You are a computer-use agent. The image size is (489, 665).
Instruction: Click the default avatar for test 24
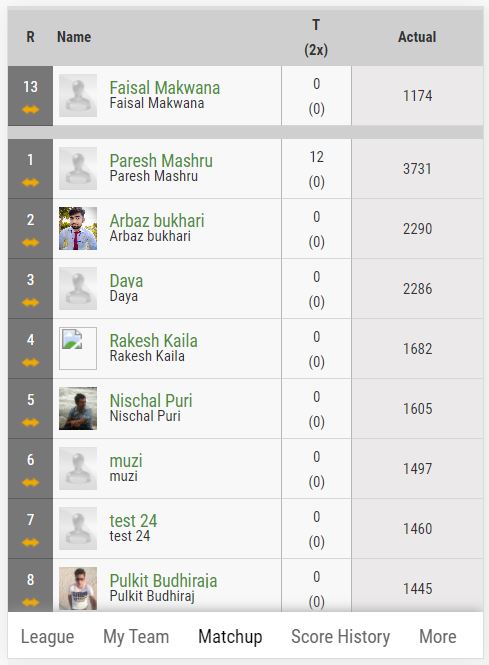78,528
